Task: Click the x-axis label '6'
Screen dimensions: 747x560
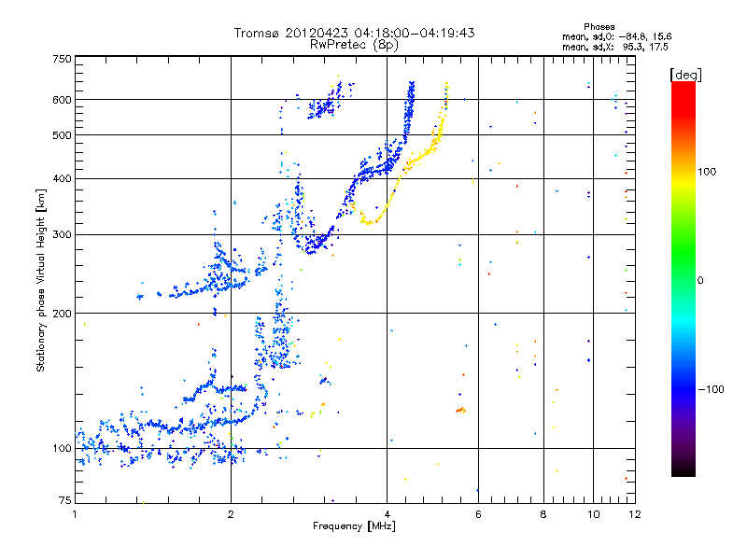Action: [478, 514]
